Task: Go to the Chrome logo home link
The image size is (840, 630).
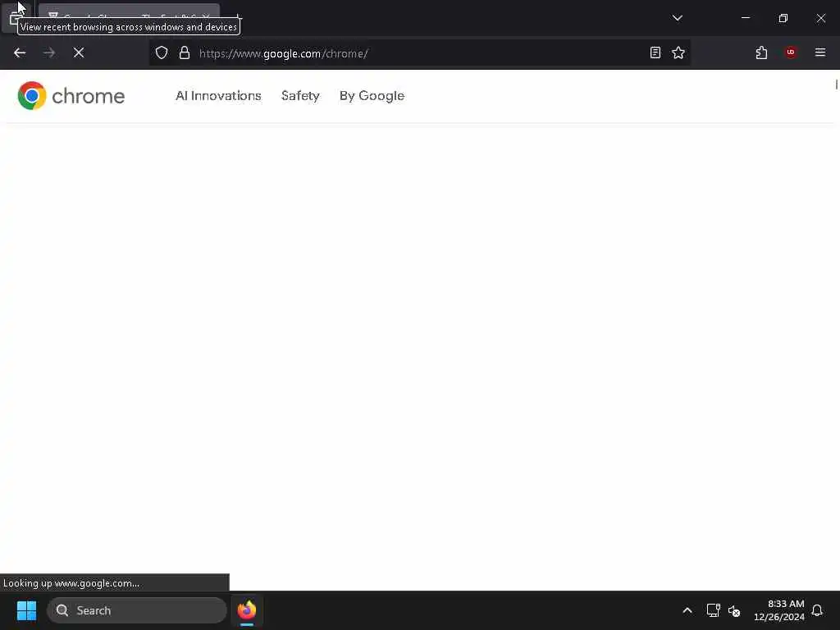Action: 71,96
